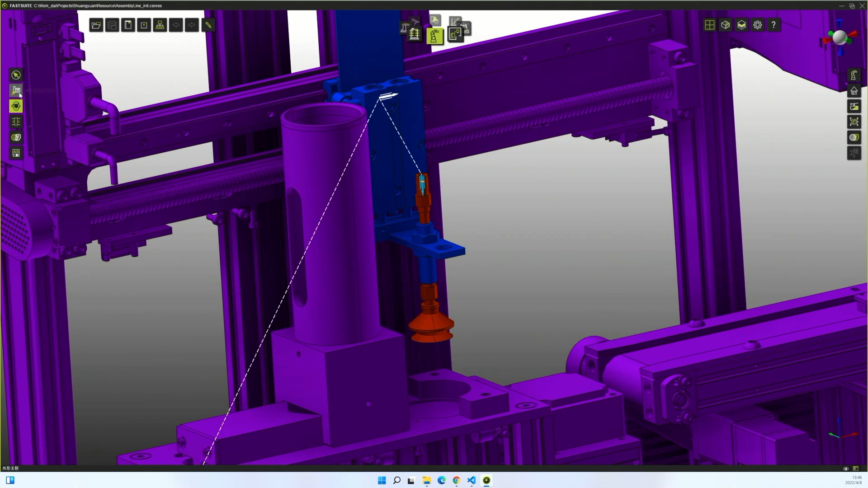This screenshot has height=488, width=868.
Task: Open the resource database icon
Action: (112, 25)
